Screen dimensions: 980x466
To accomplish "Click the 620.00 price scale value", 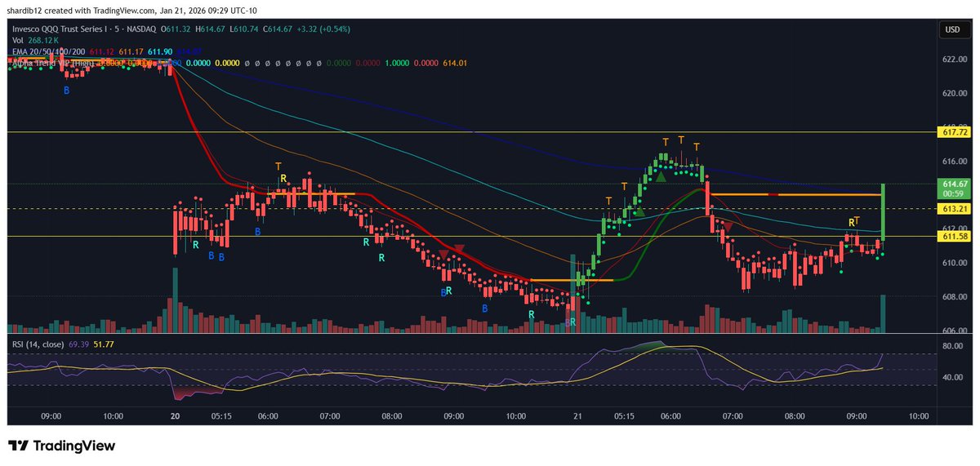I will point(954,93).
